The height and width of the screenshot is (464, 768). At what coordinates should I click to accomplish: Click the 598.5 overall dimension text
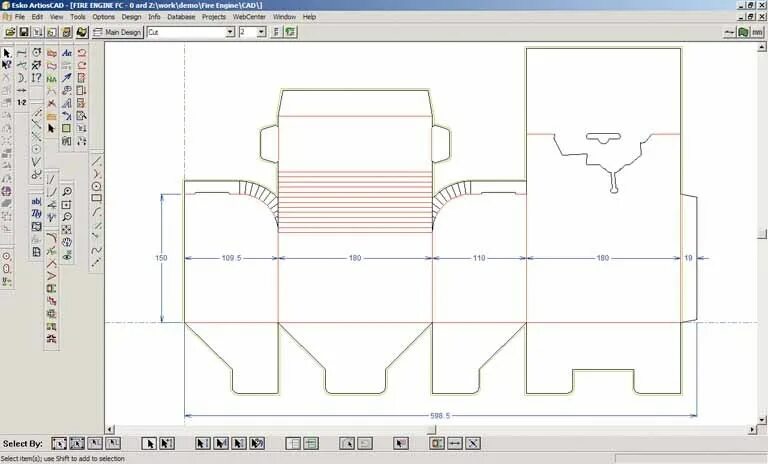click(440, 415)
